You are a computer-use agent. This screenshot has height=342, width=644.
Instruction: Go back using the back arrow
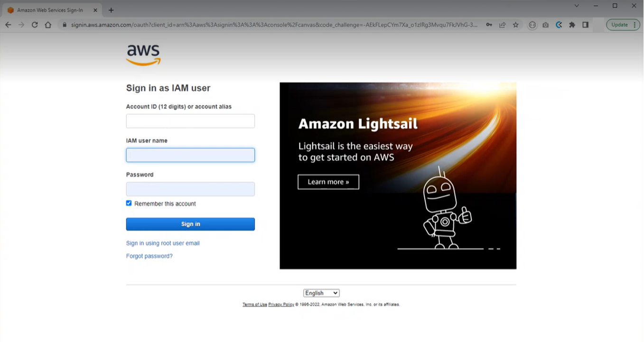click(8, 25)
